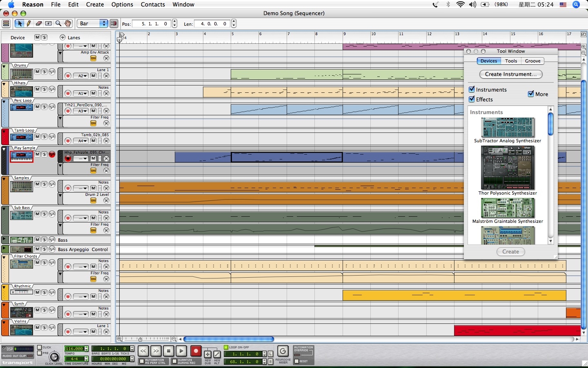This screenshot has height=368, width=588.
Task: Click the fast forward transport button
Action: click(156, 351)
